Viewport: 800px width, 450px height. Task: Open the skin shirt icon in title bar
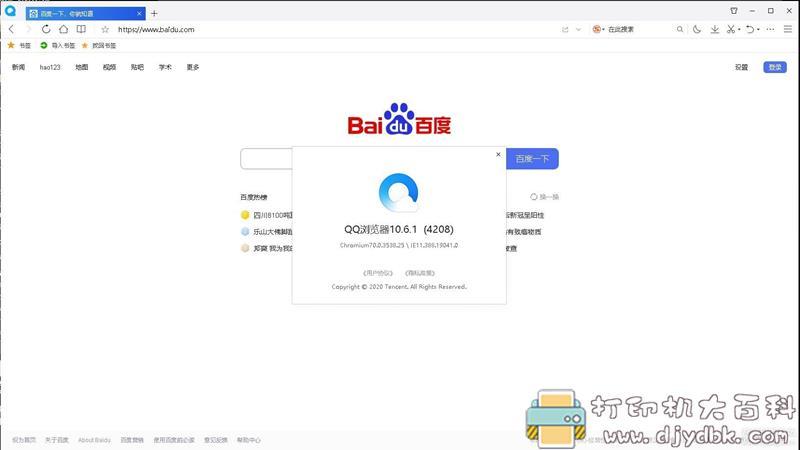click(734, 11)
